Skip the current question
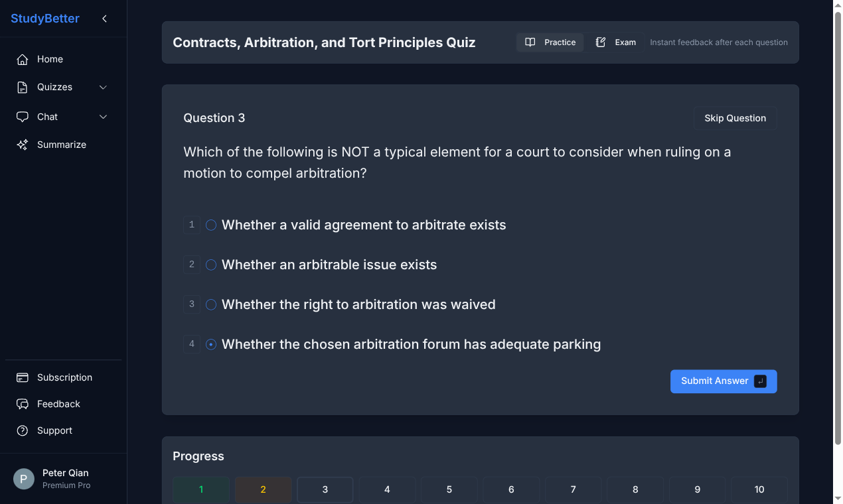This screenshot has height=504, width=843. pyautogui.click(x=735, y=118)
